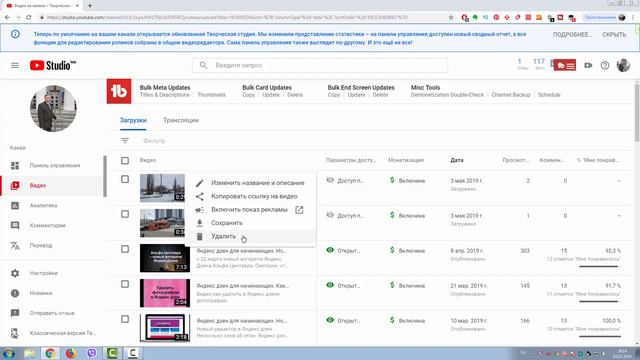
Task: Choose Изменить название и описание
Action: click(x=250, y=183)
